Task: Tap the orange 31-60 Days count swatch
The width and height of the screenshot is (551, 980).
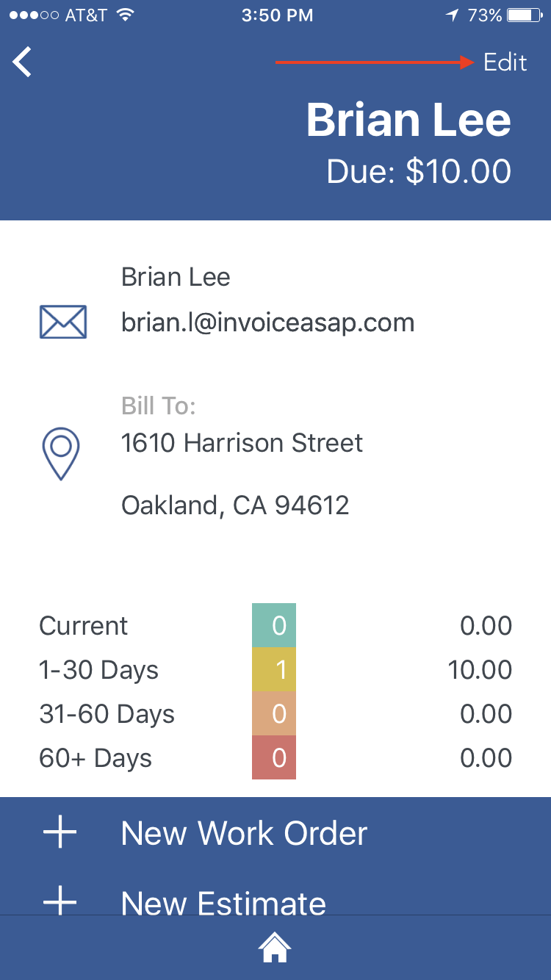Action: 274,714
